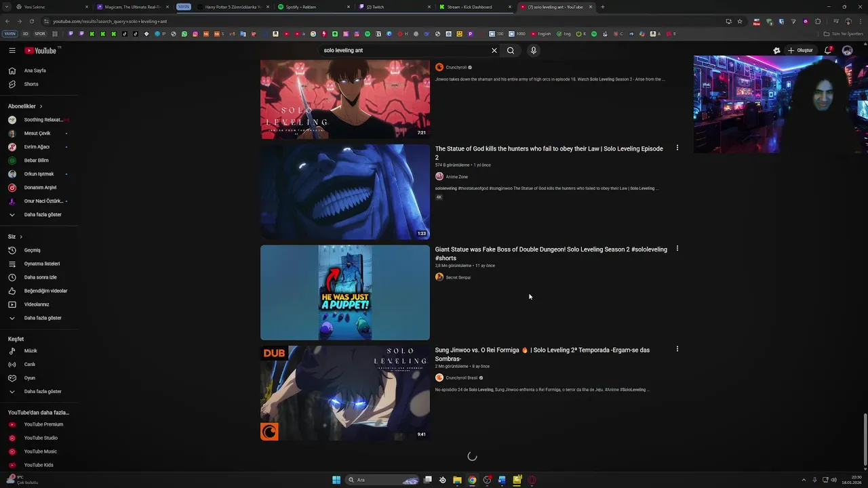
Task: Switch to Stream - Kick Dashboard tab
Action: point(475,7)
